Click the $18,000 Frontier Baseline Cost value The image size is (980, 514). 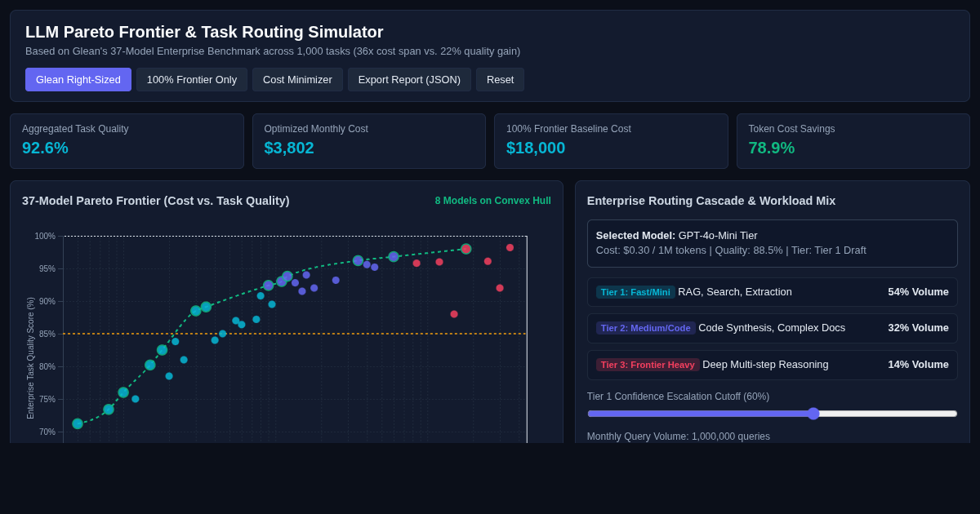pyautogui.click(x=536, y=148)
